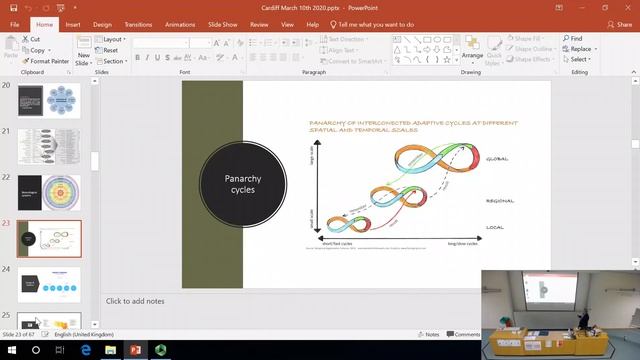Expand the Section dropdown

(x=111, y=61)
